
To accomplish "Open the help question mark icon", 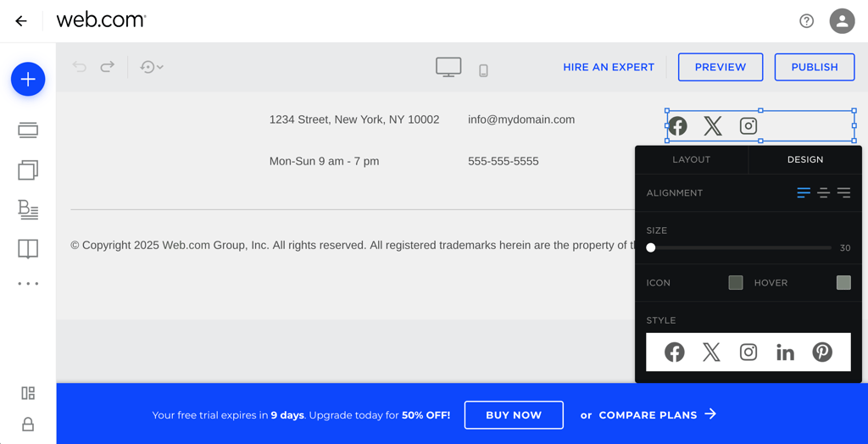I will pos(807,21).
